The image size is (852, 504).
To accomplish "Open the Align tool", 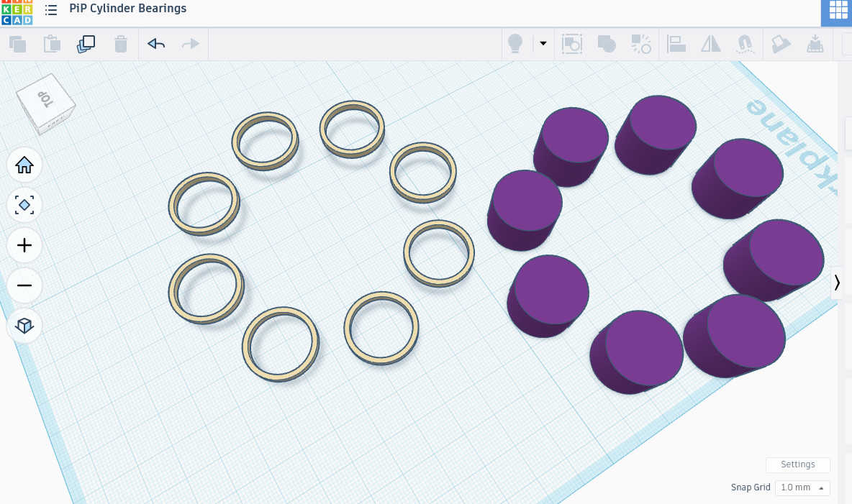I will point(676,44).
